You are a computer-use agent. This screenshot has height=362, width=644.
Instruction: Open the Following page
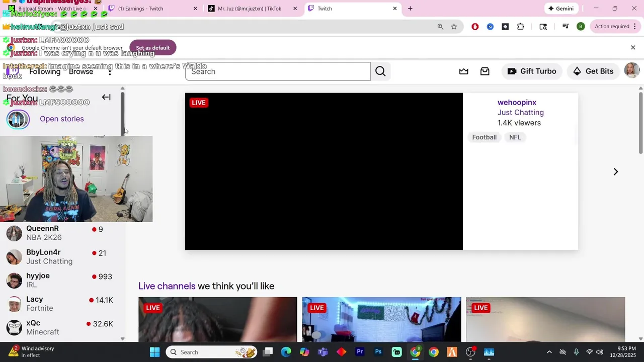click(45, 72)
